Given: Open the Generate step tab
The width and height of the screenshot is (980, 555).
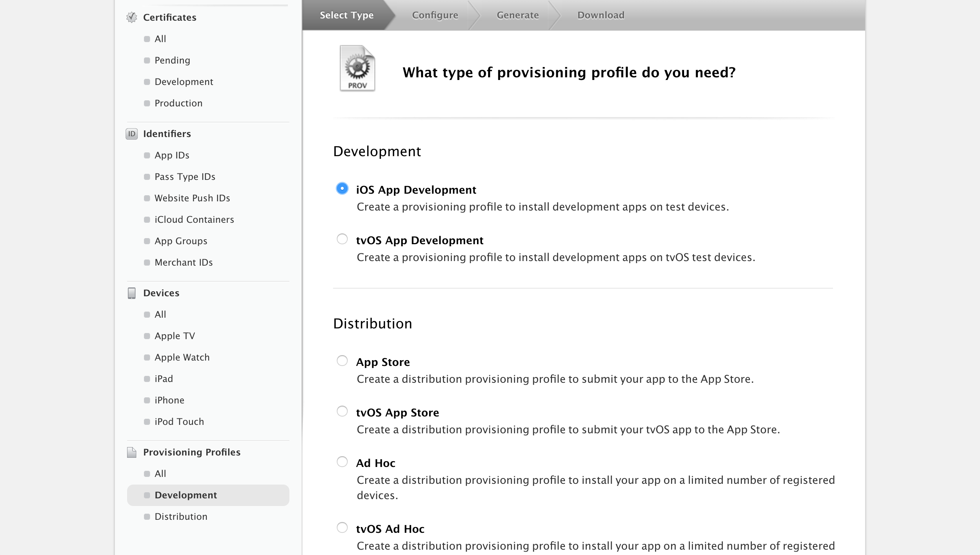Looking at the screenshot, I should pyautogui.click(x=518, y=15).
